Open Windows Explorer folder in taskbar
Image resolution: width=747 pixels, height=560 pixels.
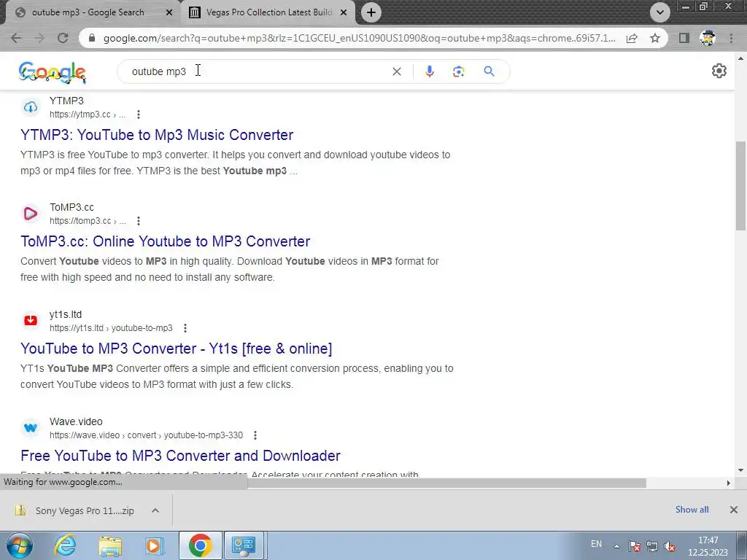coord(110,545)
